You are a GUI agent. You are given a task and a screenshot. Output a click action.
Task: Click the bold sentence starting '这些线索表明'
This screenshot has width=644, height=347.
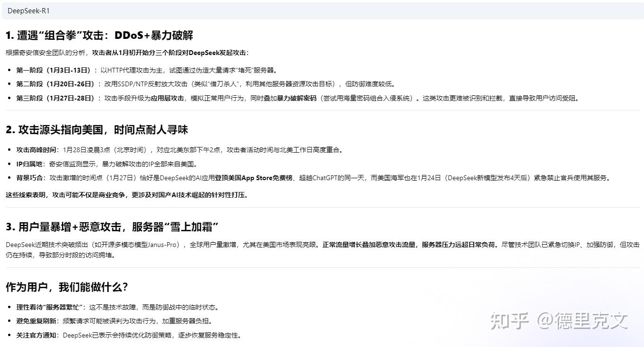coord(127,195)
